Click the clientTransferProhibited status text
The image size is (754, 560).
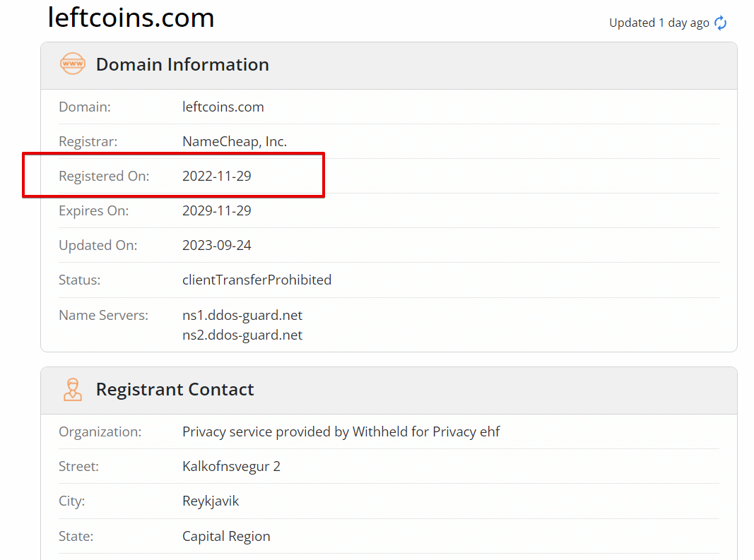(x=257, y=280)
